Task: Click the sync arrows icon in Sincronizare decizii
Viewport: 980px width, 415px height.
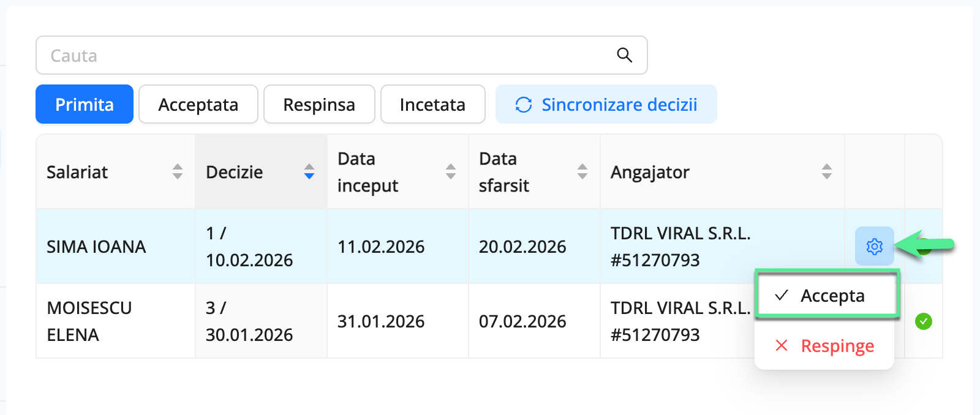Action: pyautogui.click(x=524, y=105)
